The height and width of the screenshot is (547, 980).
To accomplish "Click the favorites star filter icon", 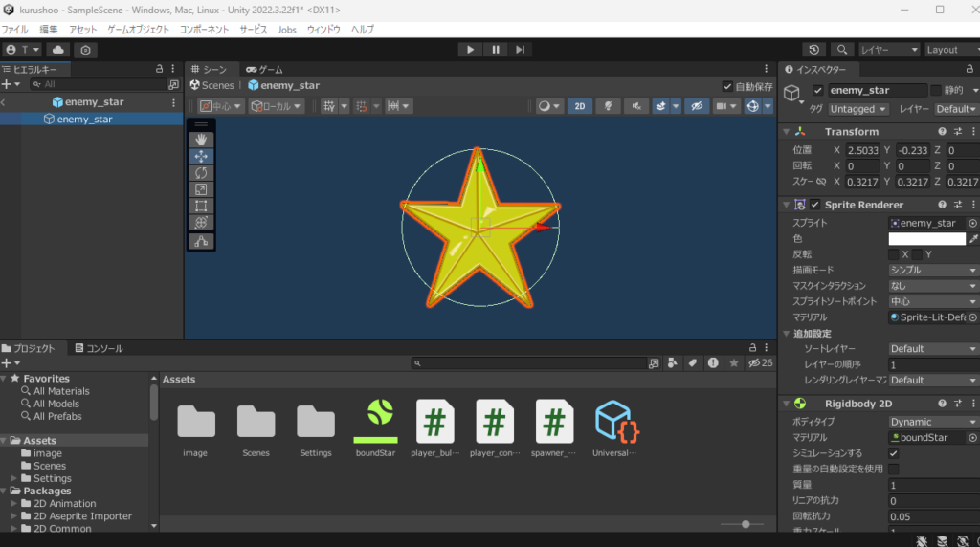I will tap(734, 362).
